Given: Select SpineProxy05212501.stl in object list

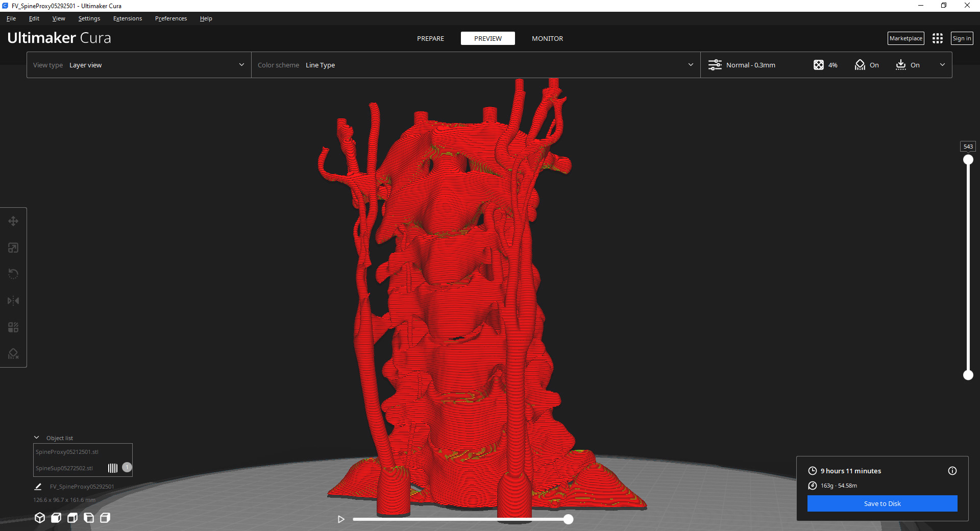Looking at the screenshot, I should (67, 452).
